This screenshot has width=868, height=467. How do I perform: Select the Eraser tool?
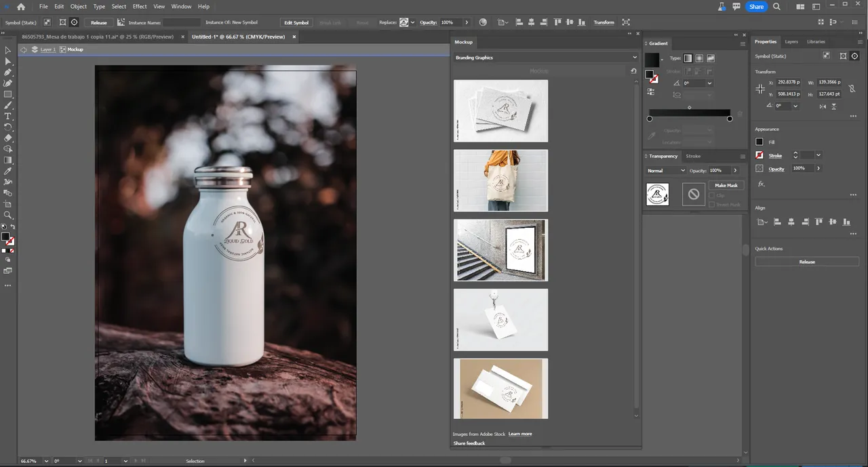(8, 138)
